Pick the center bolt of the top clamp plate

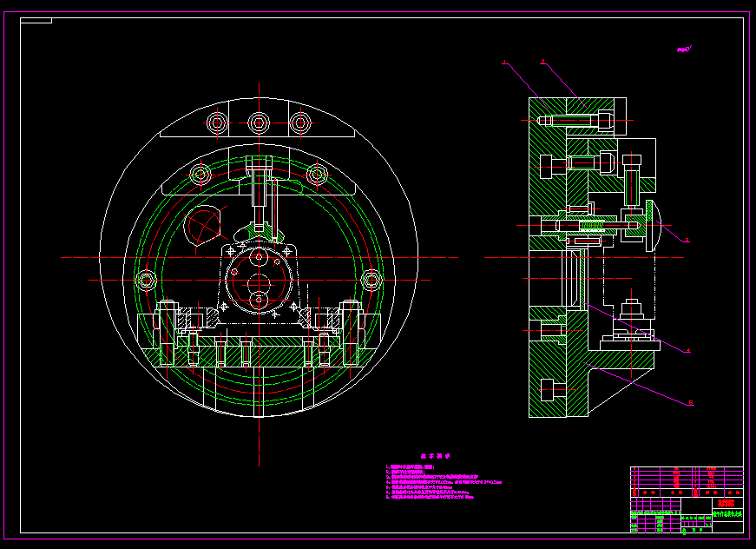pos(259,122)
